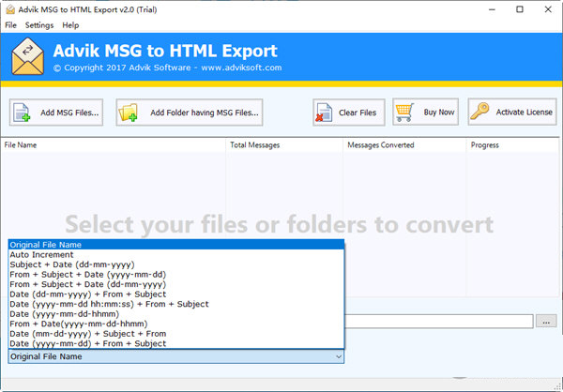Choose Subject + Date (dd-mm-yyyy) option
563x392 pixels.
pyautogui.click(x=176, y=264)
